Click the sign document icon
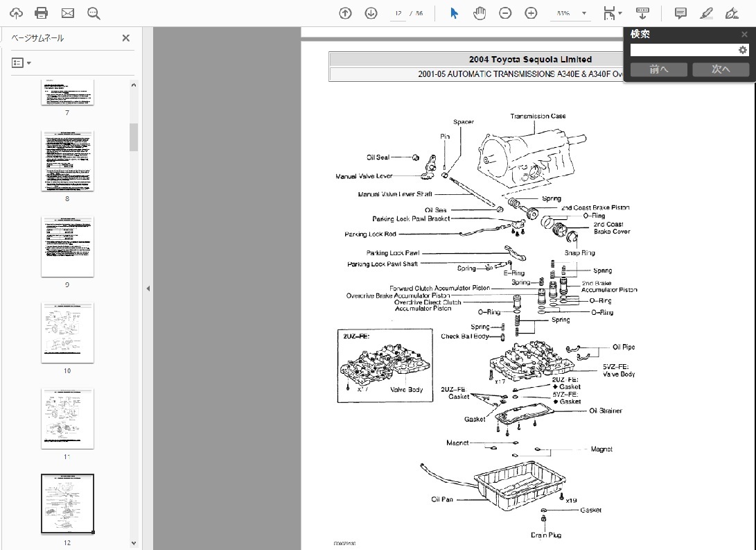The height and width of the screenshot is (550, 756). pyautogui.click(x=732, y=13)
